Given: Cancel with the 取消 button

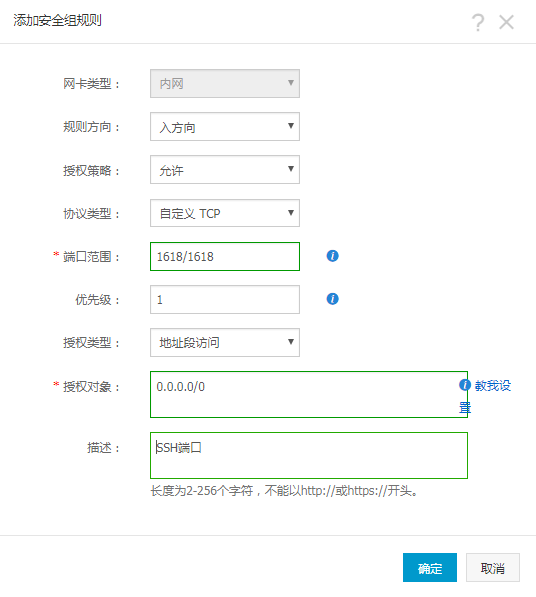Looking at the screenshot, I should tap(493, 567).
